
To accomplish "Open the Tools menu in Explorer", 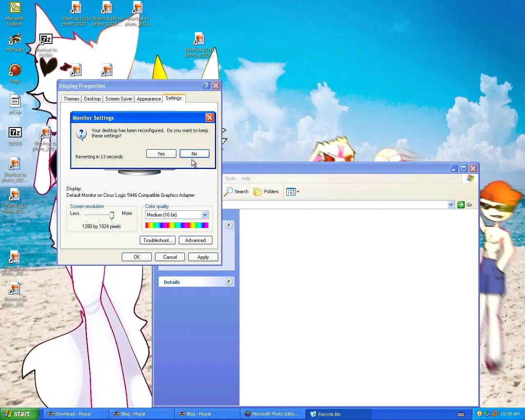I will tap(230, 178).
